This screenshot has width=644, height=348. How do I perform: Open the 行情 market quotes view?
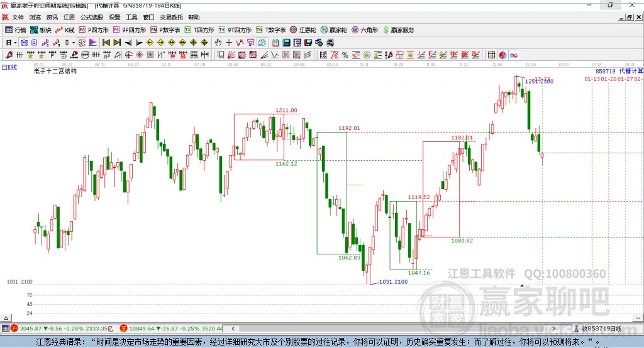coord(16,30)
